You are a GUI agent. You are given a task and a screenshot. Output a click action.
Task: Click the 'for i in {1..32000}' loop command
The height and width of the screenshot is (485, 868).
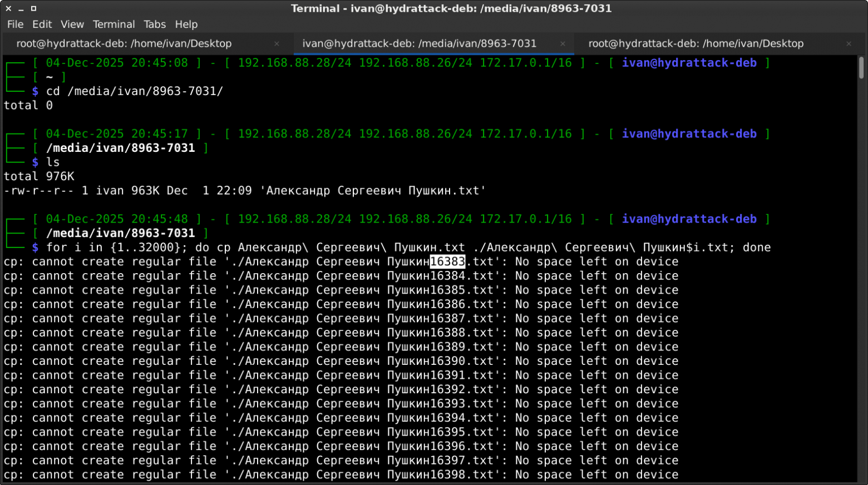[x=408, y=248]
